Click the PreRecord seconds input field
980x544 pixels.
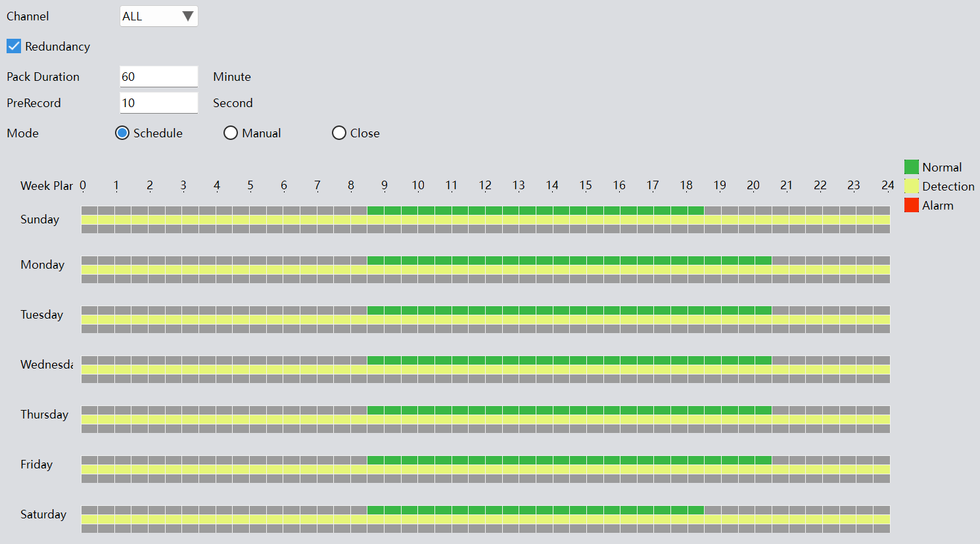click(158, 102)
